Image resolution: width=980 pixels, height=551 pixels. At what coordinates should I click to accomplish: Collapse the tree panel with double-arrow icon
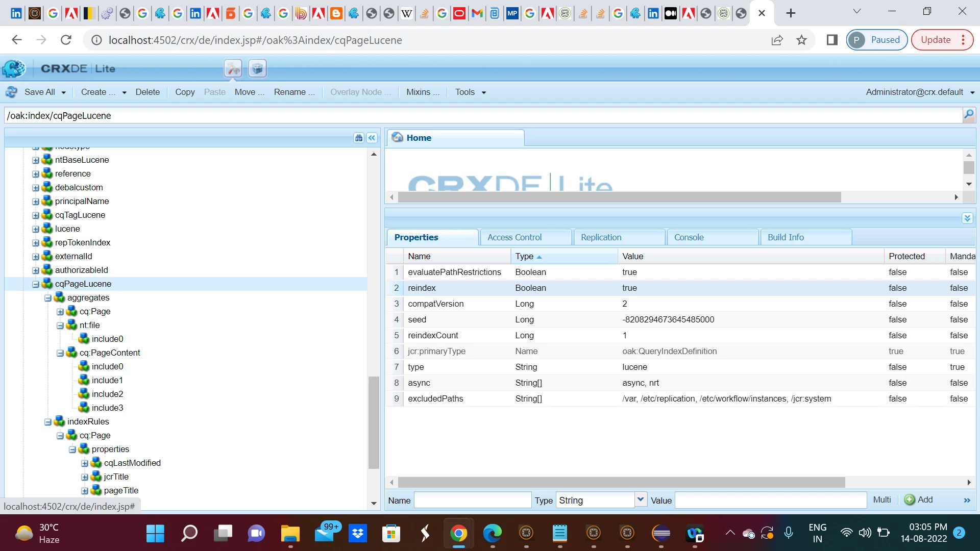(372, 138)
